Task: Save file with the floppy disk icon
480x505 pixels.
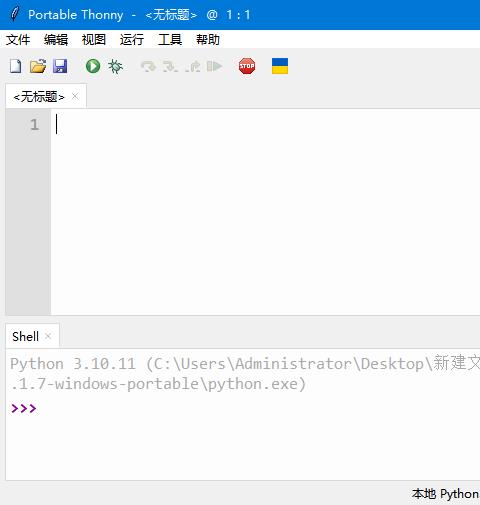Action: 60,66
